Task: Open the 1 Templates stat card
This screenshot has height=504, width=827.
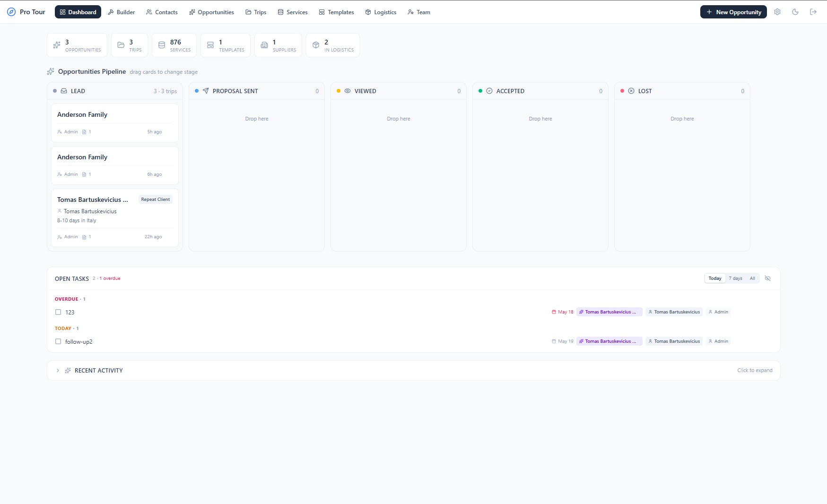Action: 226,45
